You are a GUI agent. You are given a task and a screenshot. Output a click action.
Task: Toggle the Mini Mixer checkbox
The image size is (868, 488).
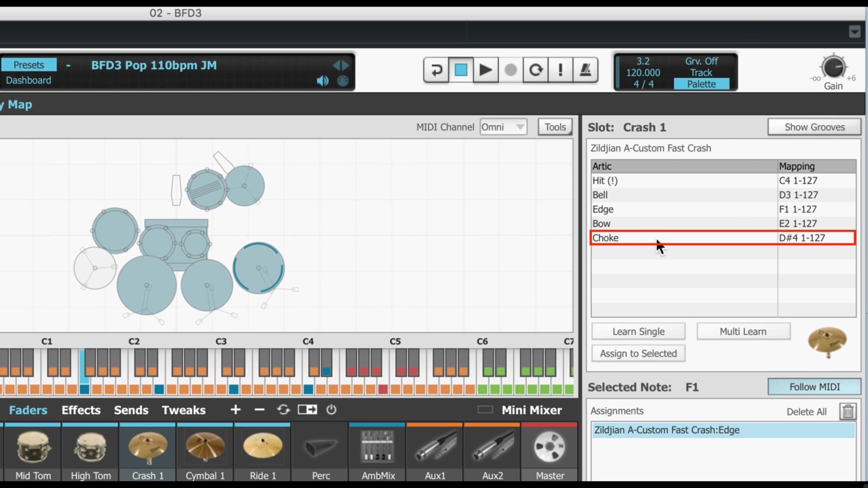pyautogui.click(x=485, y=410)
